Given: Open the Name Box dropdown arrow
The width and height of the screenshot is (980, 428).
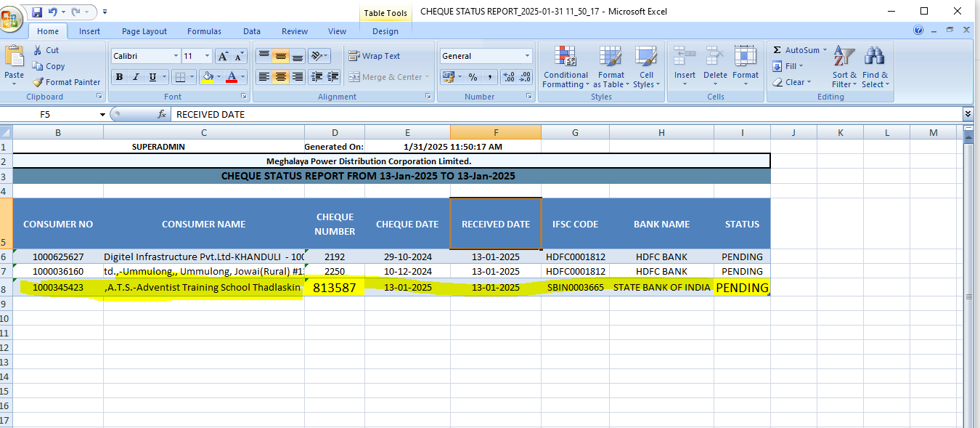Looking at the screenshot, I should (102, 115).
